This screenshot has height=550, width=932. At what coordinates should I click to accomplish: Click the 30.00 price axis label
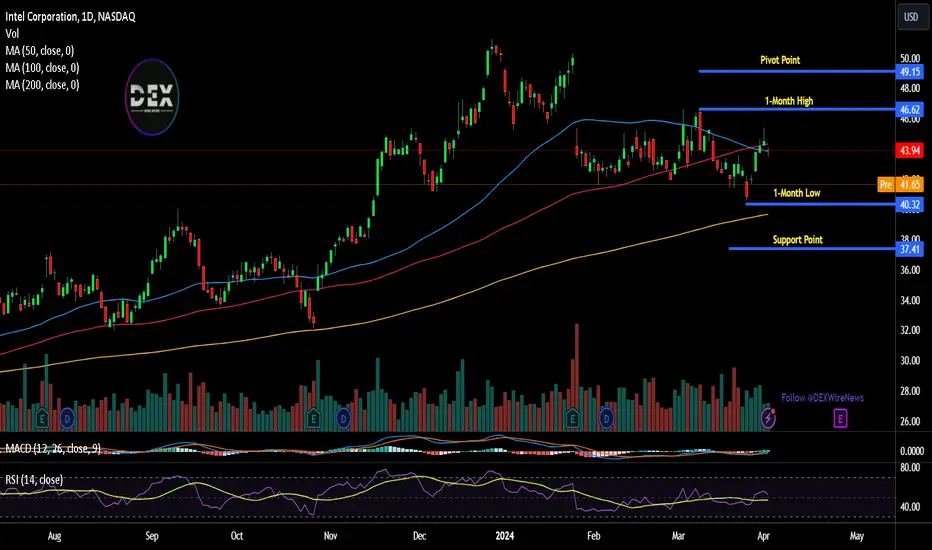click(910, 360)
